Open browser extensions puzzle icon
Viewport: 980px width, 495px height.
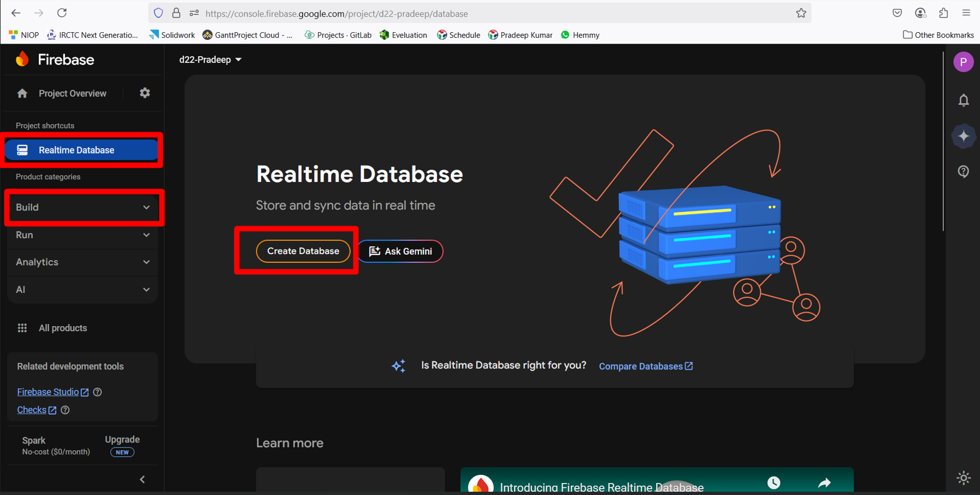(x=943, y=13)
